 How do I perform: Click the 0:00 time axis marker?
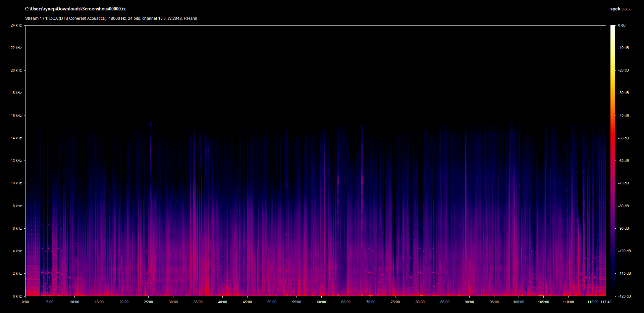[25, 302]
